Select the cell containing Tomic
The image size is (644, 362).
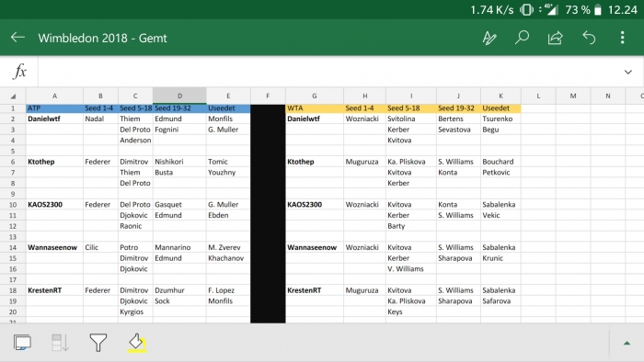click(x=228, y=162)
